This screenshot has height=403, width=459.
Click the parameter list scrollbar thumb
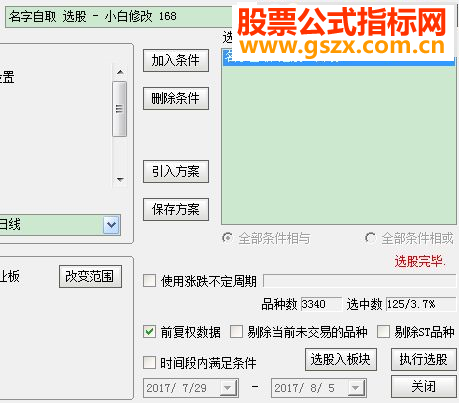120,109
